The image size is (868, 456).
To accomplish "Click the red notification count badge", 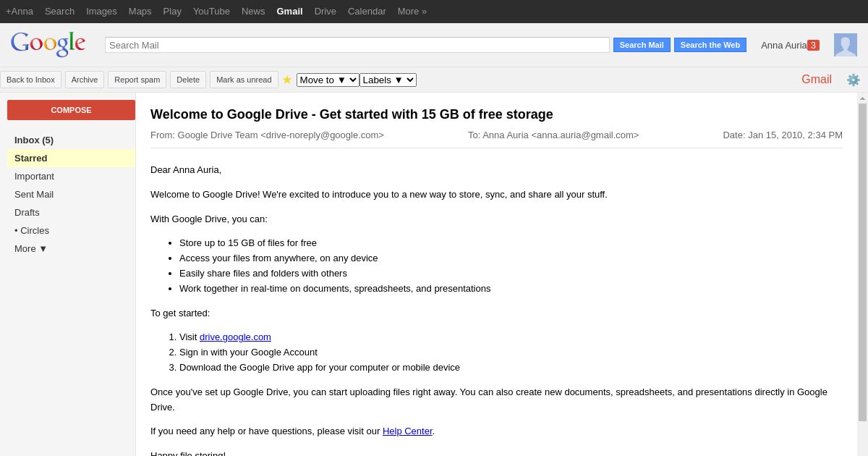I will pyautogui.click(x=813, y=45).
